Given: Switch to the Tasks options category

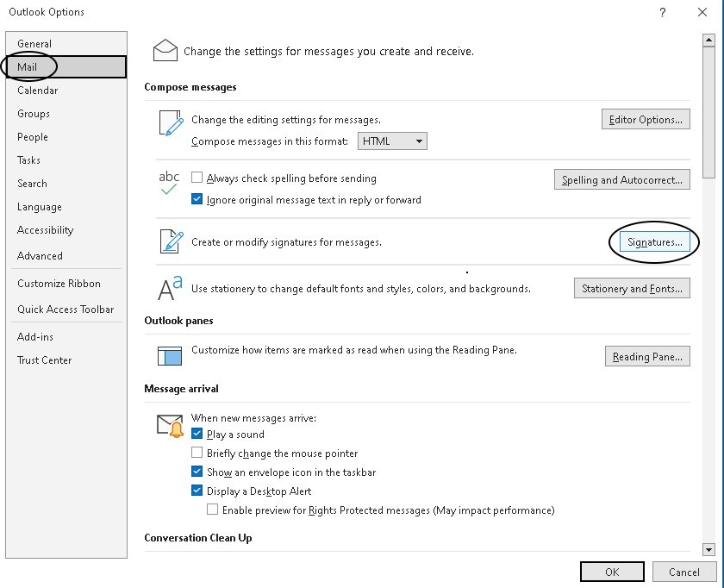Looking at the screenshot, I should coord(66,160).
